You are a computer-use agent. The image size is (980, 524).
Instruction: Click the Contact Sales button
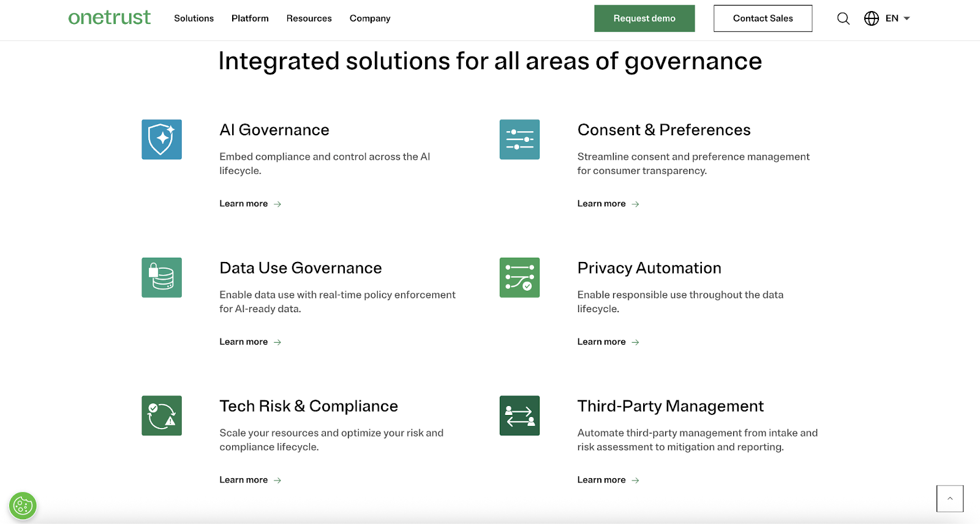coord(763,18)
